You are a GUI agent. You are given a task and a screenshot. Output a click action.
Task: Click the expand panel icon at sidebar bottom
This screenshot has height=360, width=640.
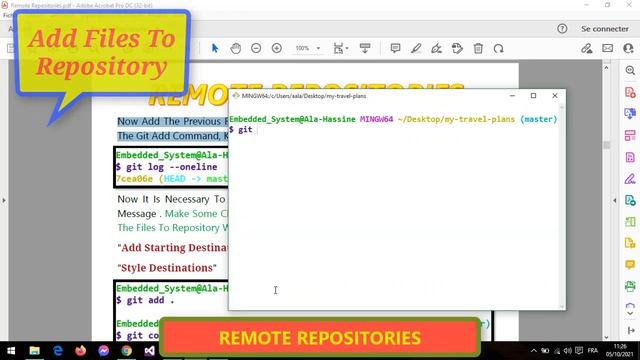point(631,331)
